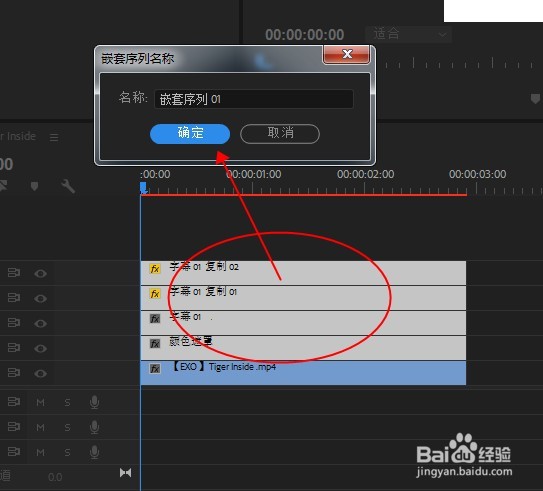
Task: Toggle sync lock for 颜色遮罩 track
Action: (x=14, y=348)
